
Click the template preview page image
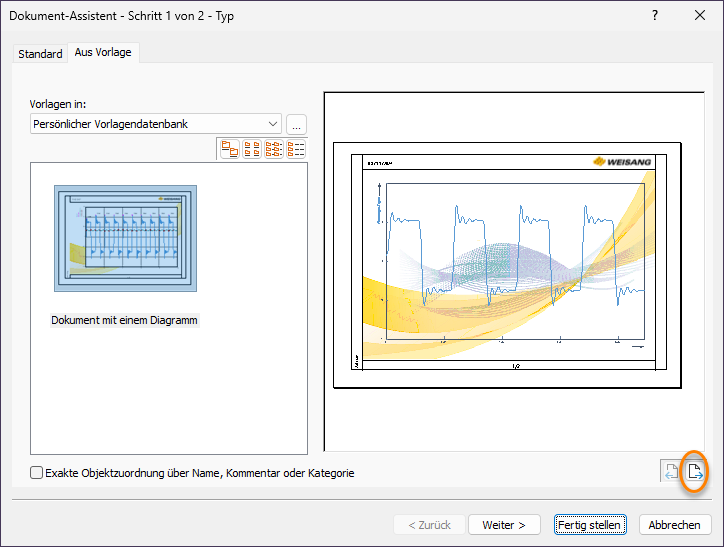click(x=506, y=263)
